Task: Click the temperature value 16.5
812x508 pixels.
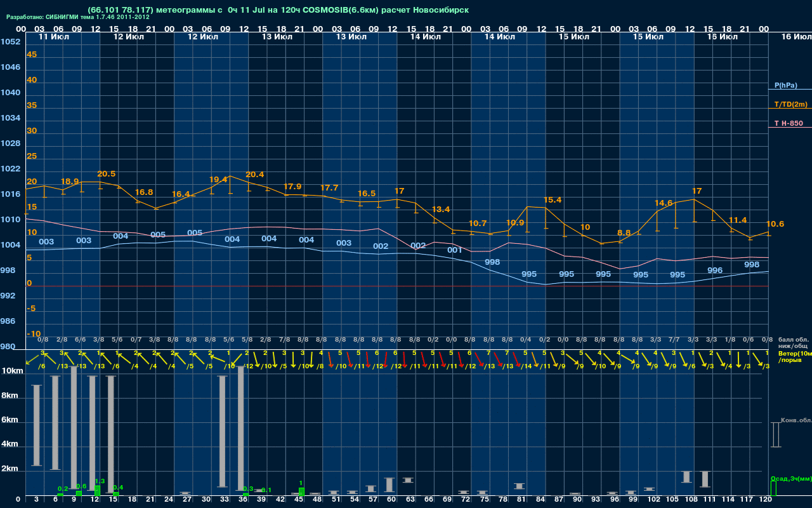Action: coord(367,194)
